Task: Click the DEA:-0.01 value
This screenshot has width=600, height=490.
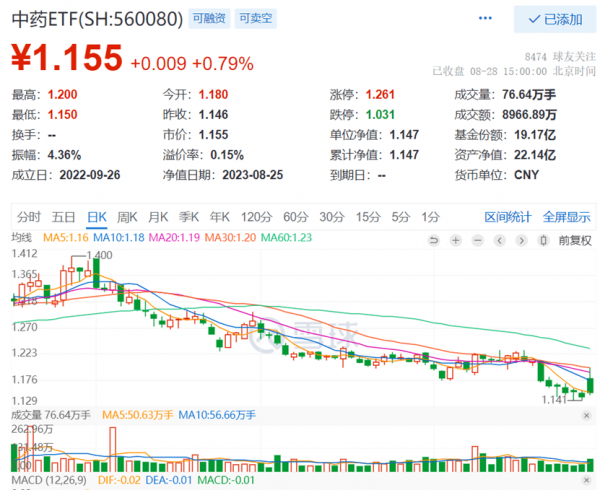Action: click(x=169, y=480)
